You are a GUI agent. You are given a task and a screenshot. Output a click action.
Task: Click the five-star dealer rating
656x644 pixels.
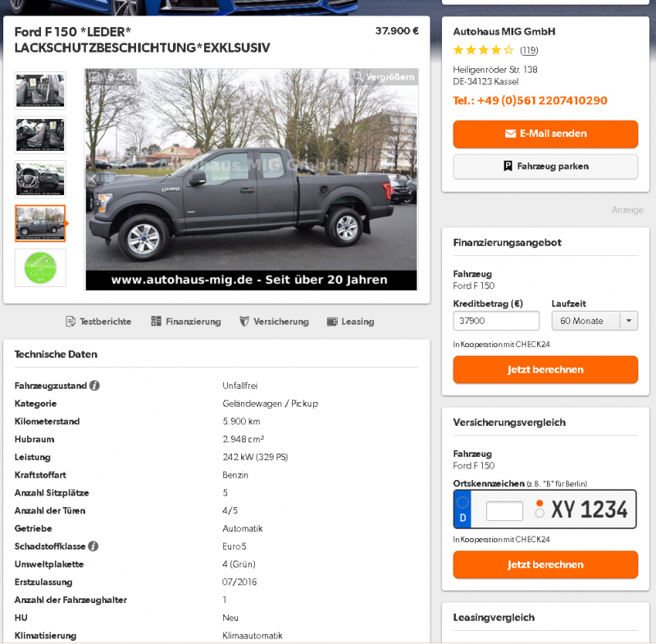click(x=483, y=50)
